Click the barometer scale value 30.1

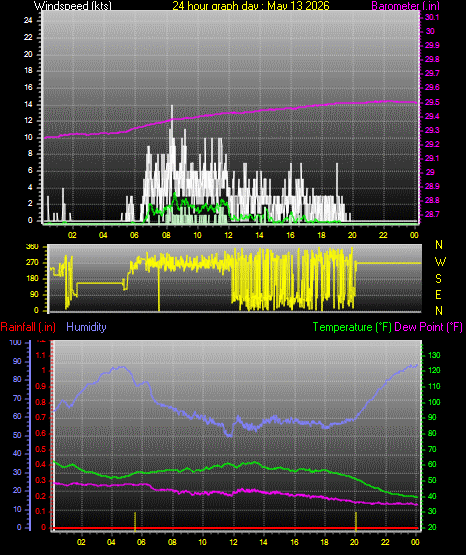point(432,18)
